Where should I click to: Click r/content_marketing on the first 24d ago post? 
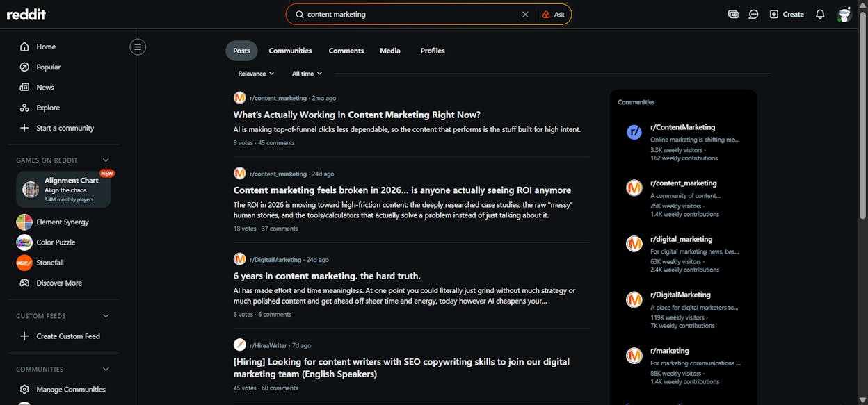click(x=278, y=174)
